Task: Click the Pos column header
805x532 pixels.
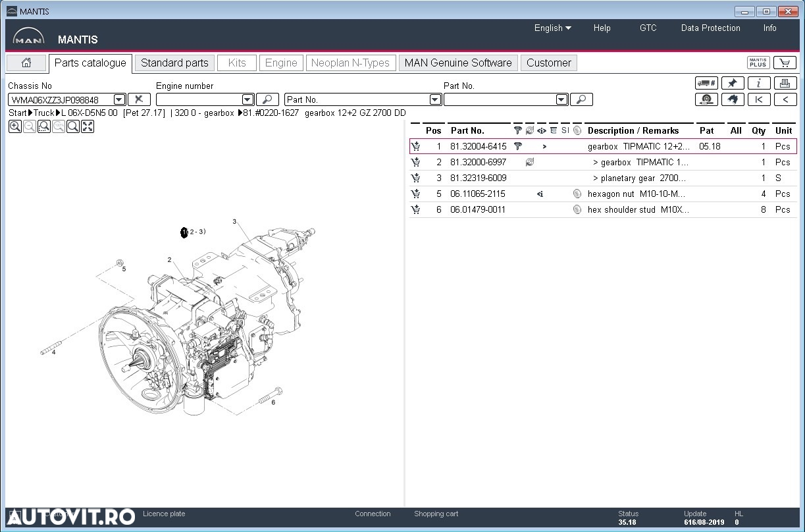Action: pos(433,130)
